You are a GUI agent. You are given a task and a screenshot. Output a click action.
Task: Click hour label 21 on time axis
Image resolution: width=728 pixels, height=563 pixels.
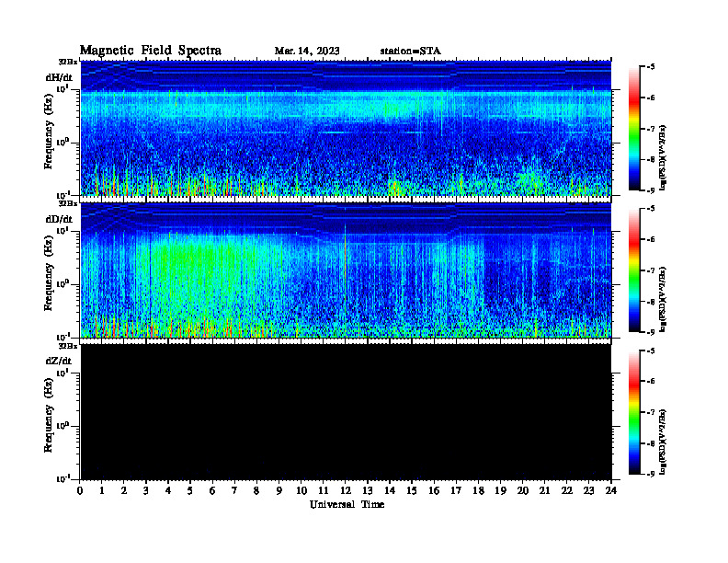point(544,491)
